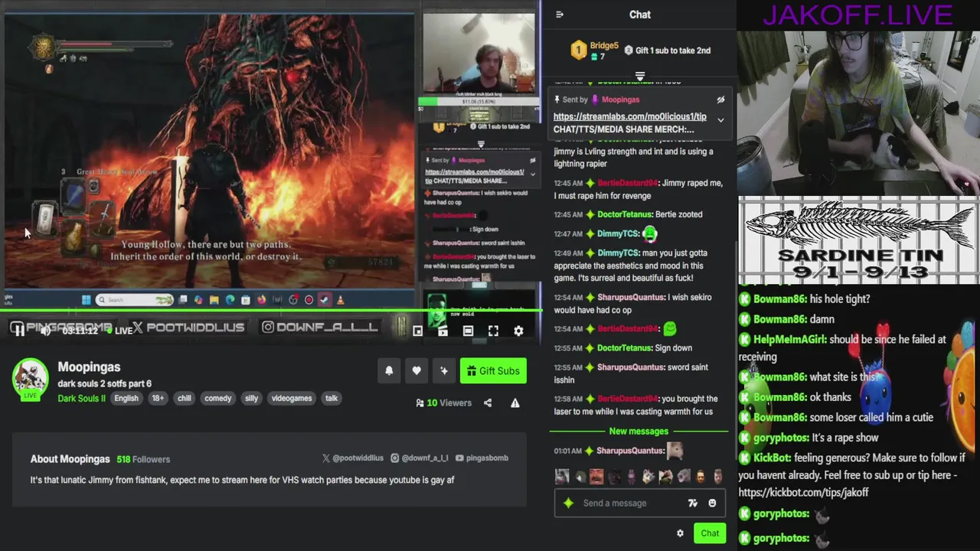This screenshot has height=551, width=980.
Task: Select the chill tag
Action: click(185, 398)
